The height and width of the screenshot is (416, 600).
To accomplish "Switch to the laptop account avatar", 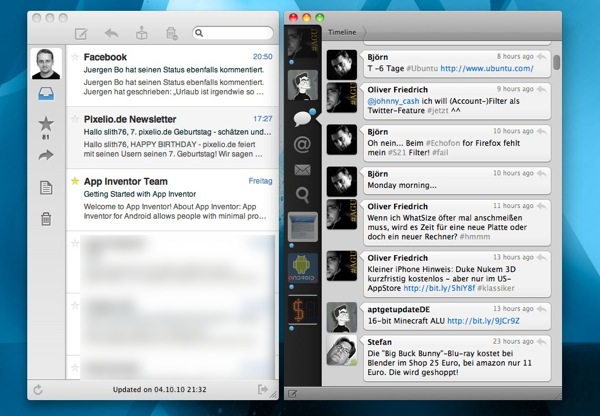I will click(303, 227).
